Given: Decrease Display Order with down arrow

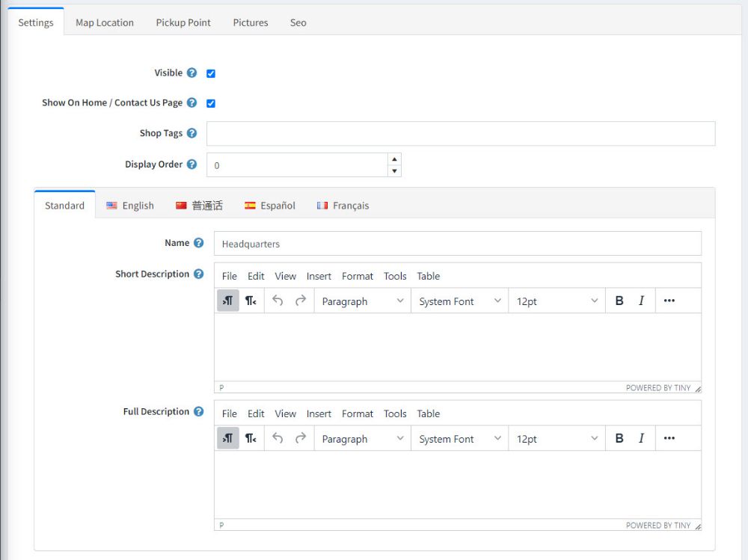Looking at the screenshot, I should pyautogui.click(x=394, y=170).
